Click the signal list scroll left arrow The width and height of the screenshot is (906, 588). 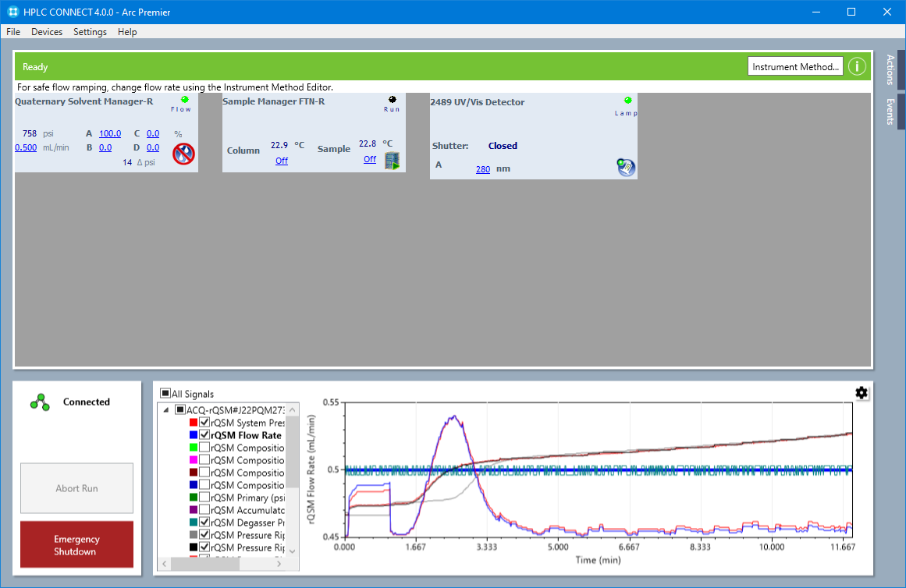165,564
